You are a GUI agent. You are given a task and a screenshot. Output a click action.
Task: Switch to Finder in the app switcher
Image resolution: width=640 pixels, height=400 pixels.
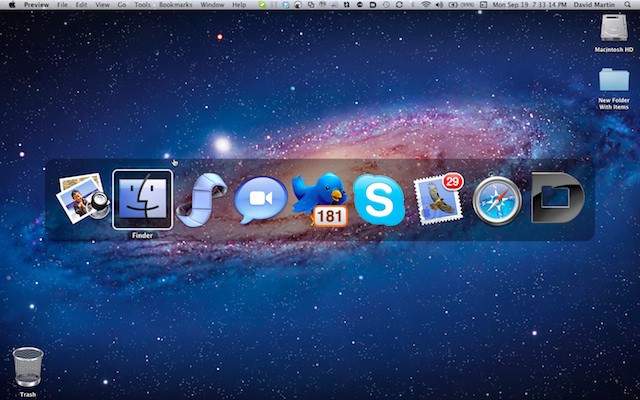pos(142,200)
